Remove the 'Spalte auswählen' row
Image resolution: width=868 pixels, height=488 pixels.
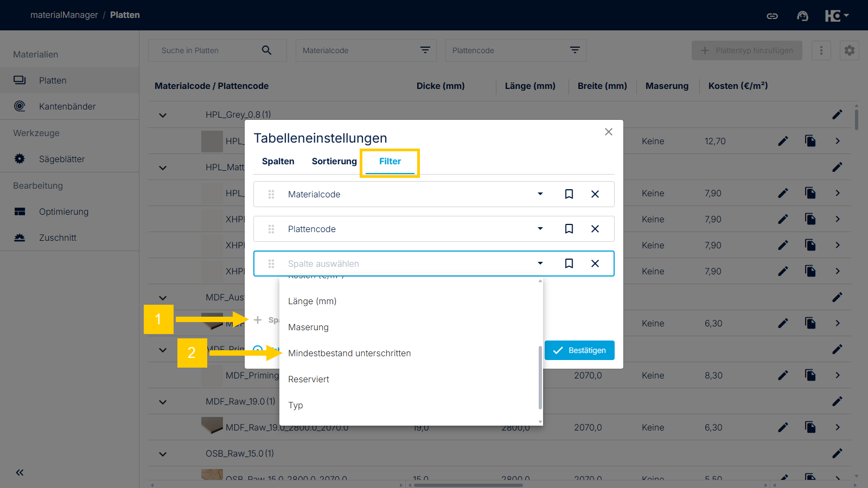[595, 264]
